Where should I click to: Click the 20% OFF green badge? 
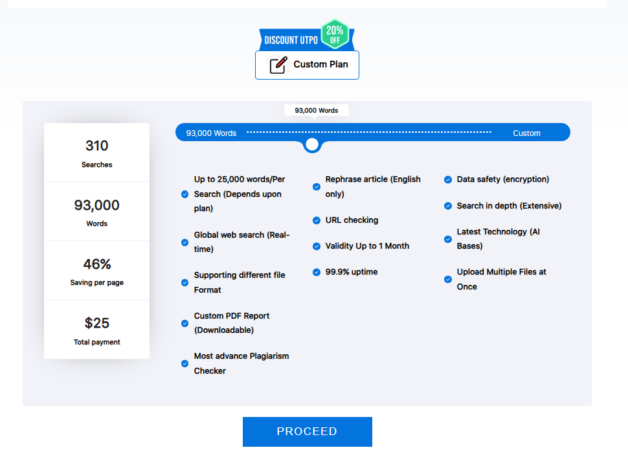click(335, 34)
